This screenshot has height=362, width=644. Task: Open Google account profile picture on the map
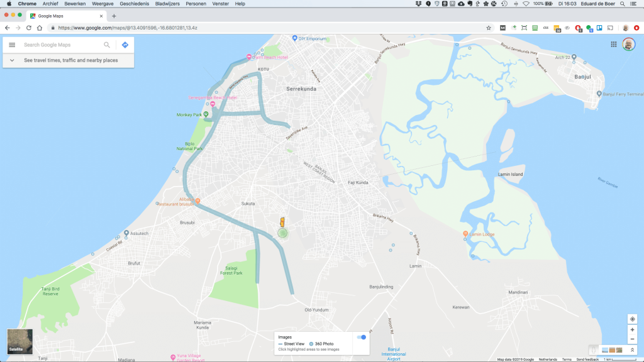628,45
